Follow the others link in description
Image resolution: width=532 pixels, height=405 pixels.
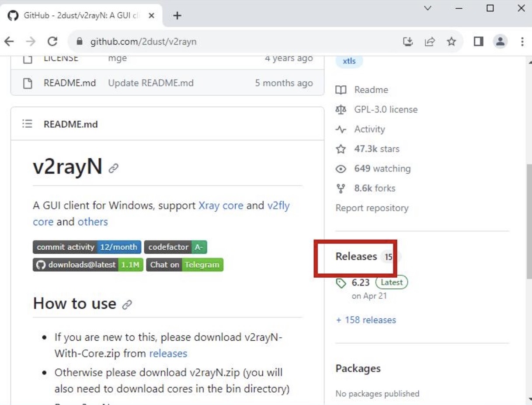tap(93, 222)
